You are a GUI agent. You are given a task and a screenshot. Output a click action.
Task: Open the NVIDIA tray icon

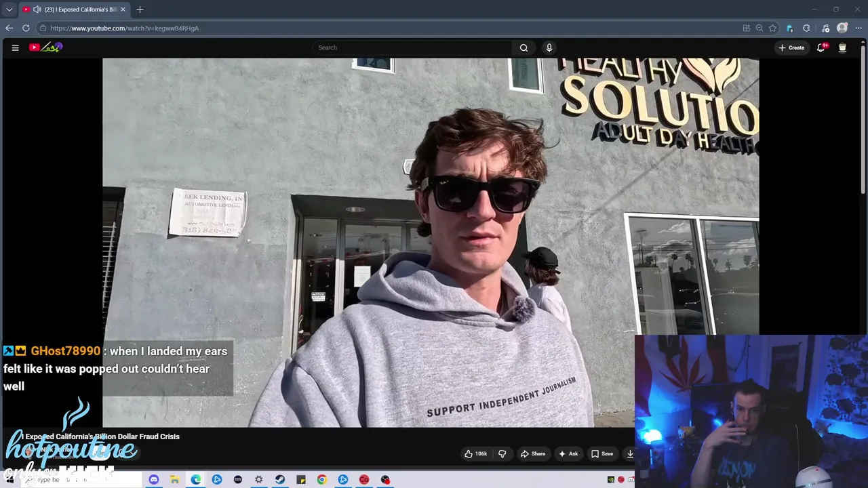click(x=611, y=480)
